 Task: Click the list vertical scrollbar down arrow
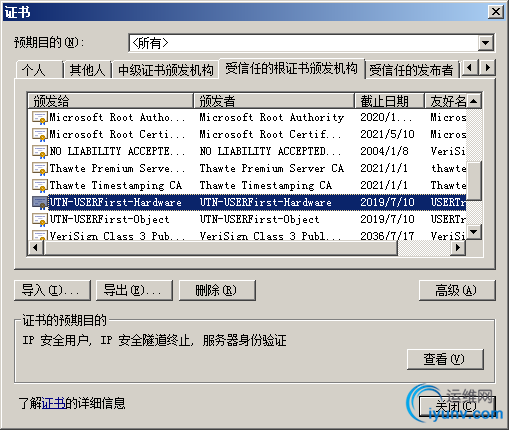[474, 231]
